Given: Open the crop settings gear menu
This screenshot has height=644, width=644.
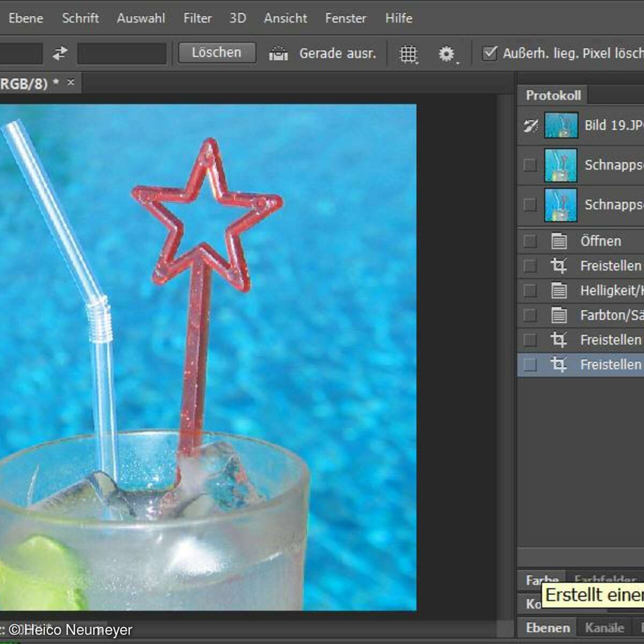Looking at the screenshot, I should coord(447,54).
